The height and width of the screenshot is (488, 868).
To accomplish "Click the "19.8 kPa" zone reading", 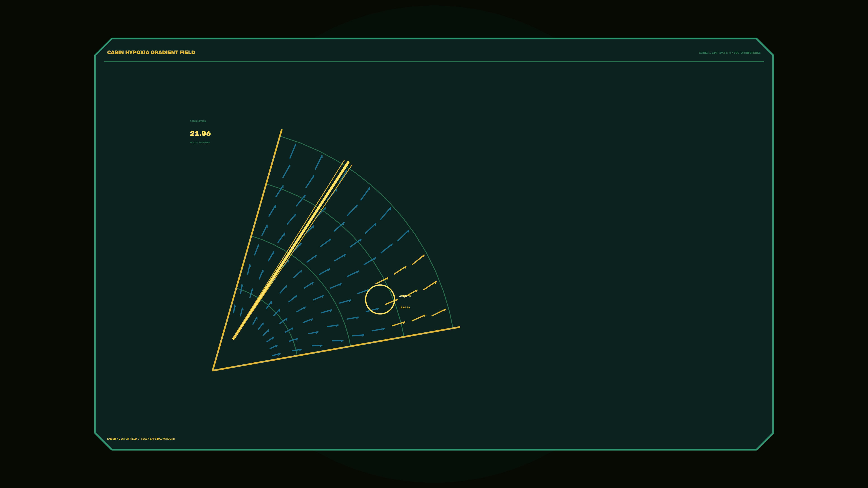I will point(404,307).
